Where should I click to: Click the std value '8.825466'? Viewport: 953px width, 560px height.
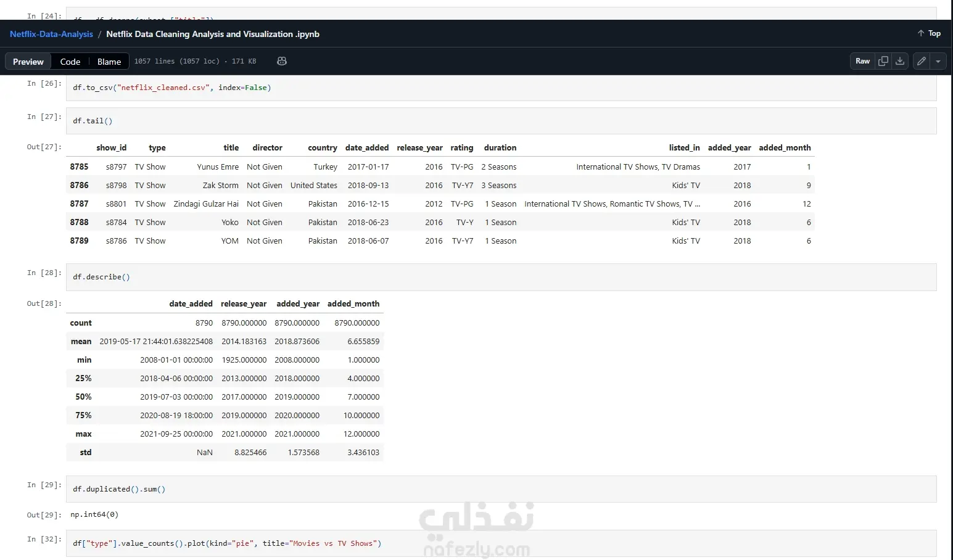click(250, 453)
